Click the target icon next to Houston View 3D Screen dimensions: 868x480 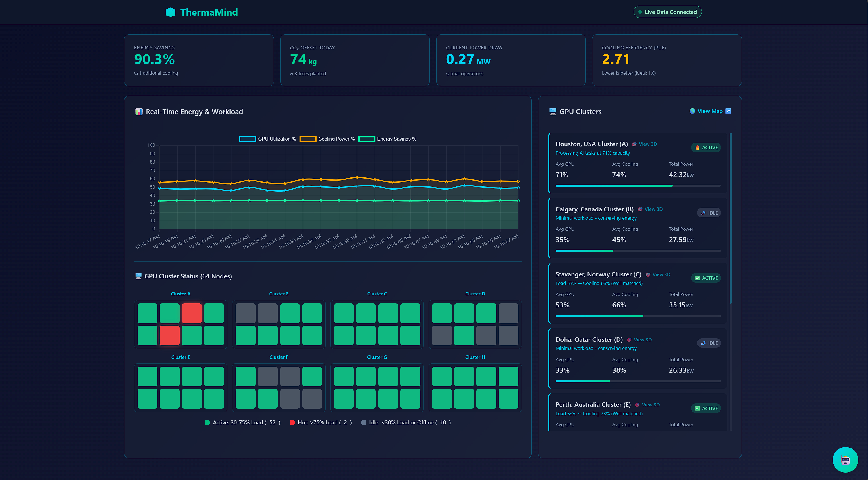(x=634, y=144)
